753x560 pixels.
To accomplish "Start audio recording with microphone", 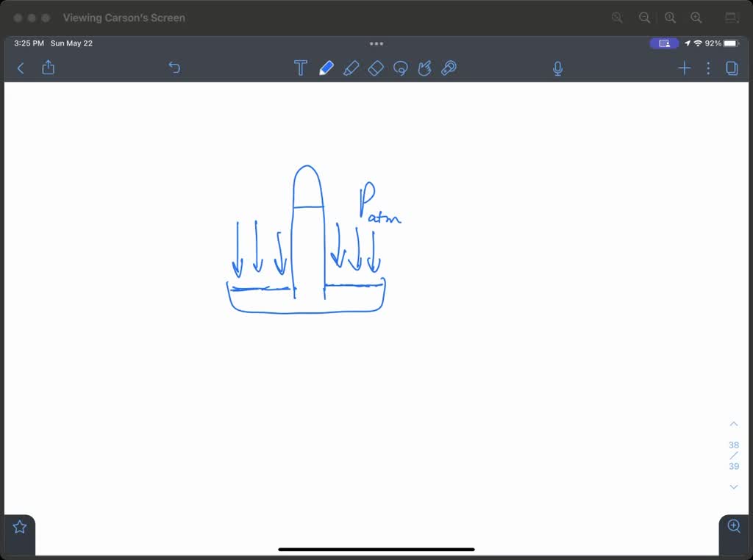I will [557, 68].
